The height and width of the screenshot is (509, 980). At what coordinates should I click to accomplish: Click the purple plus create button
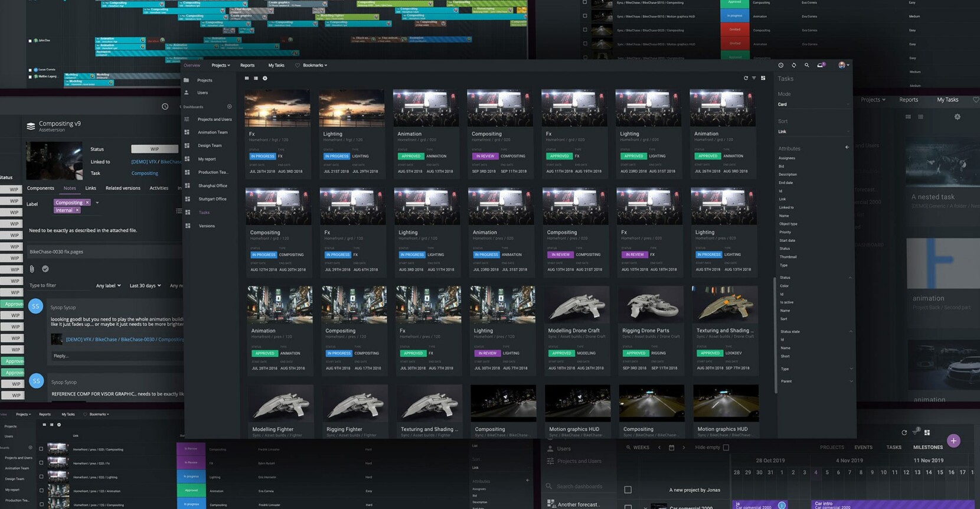pos(953,441)
